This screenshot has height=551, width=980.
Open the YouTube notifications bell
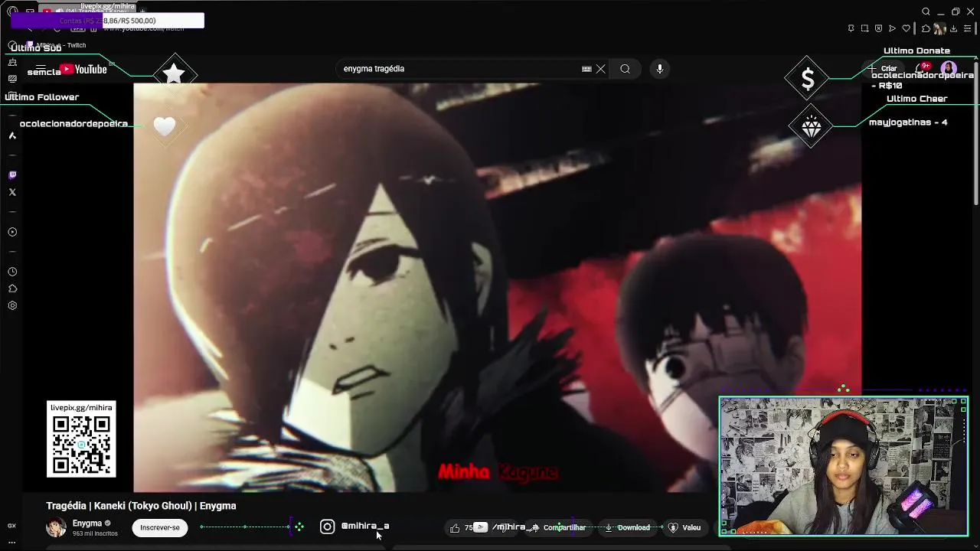point(922,69)
